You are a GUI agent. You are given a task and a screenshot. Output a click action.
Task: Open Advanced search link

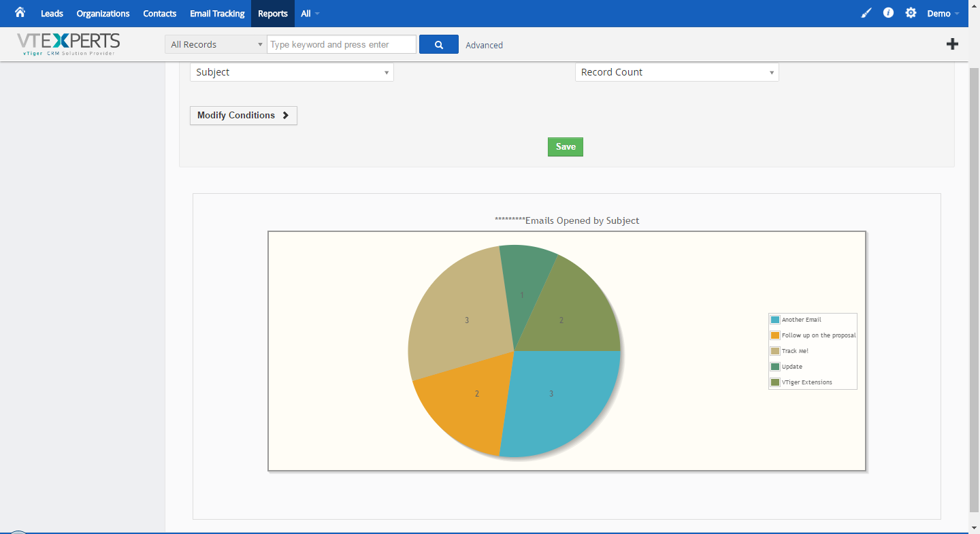[484, 45]
